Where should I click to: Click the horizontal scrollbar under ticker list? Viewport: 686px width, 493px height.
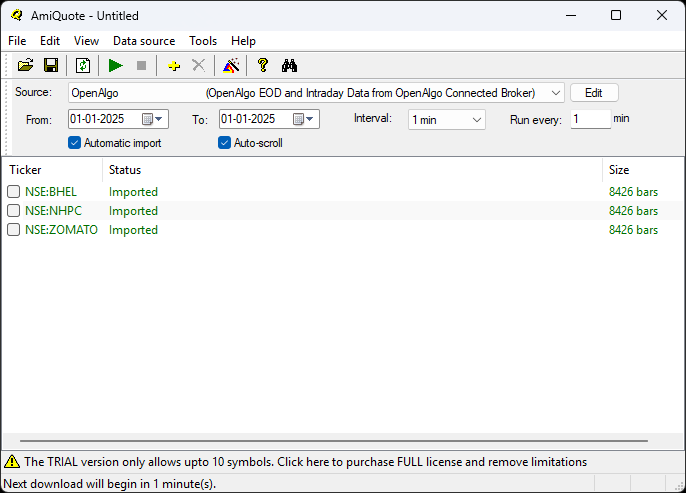(334, 441)
